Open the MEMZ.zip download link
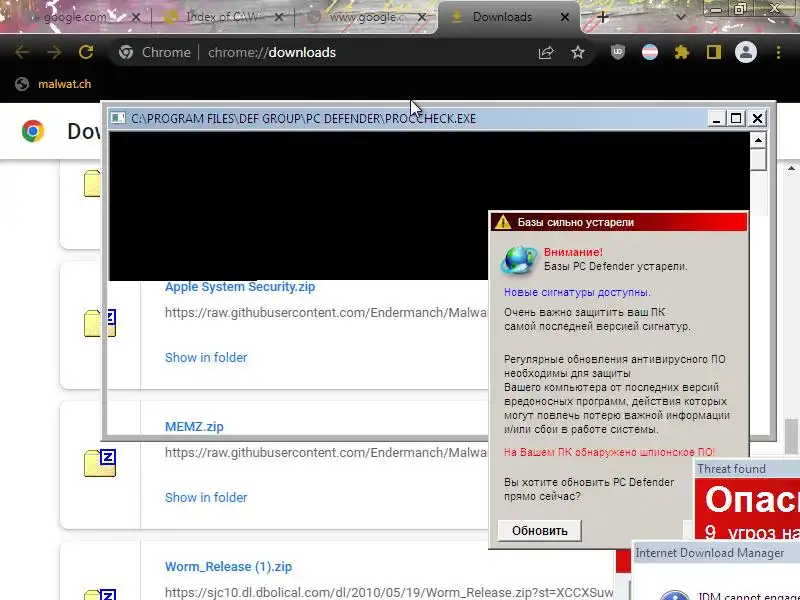The image size is (800, 600). click(x=194, y=427)
